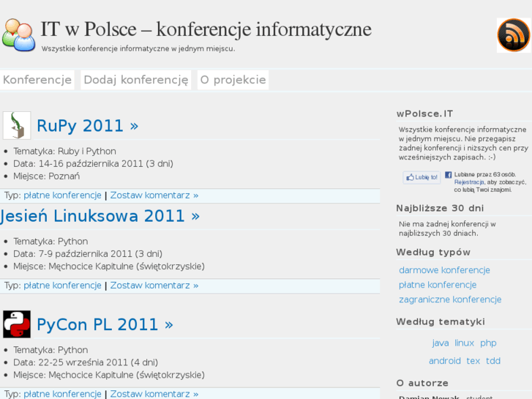Open the Facebook Rejestracja link
Screen dimensions: 532x399
pos(469,182)
